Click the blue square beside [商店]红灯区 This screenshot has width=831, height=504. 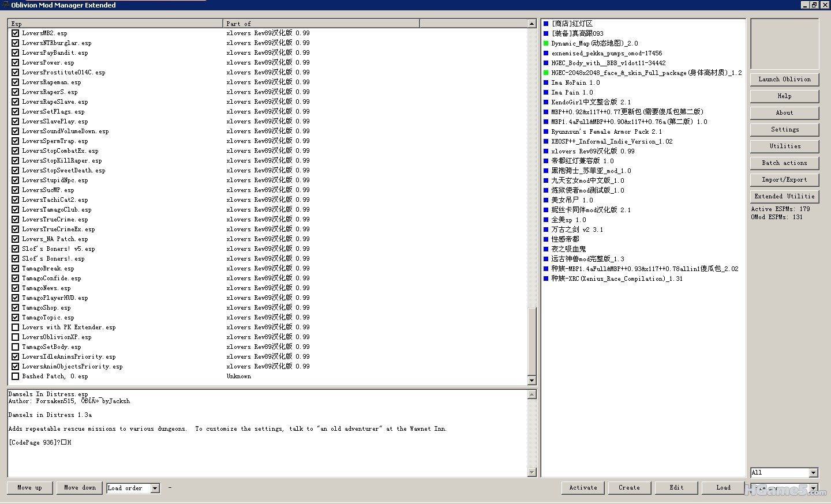pos(546,24)
